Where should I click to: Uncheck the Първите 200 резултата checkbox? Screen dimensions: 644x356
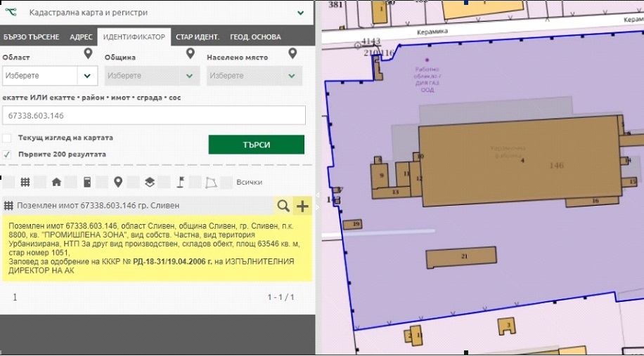click(7, 154)
